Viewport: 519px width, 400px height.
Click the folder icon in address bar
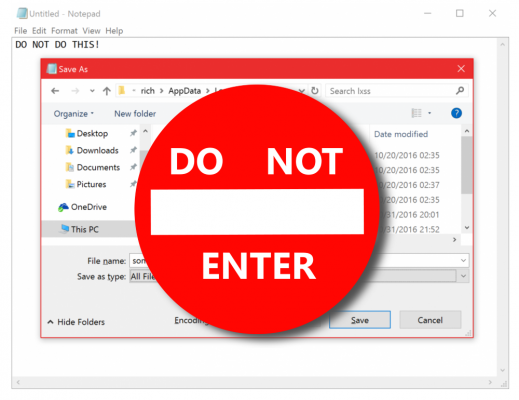(x=122, y=90)
